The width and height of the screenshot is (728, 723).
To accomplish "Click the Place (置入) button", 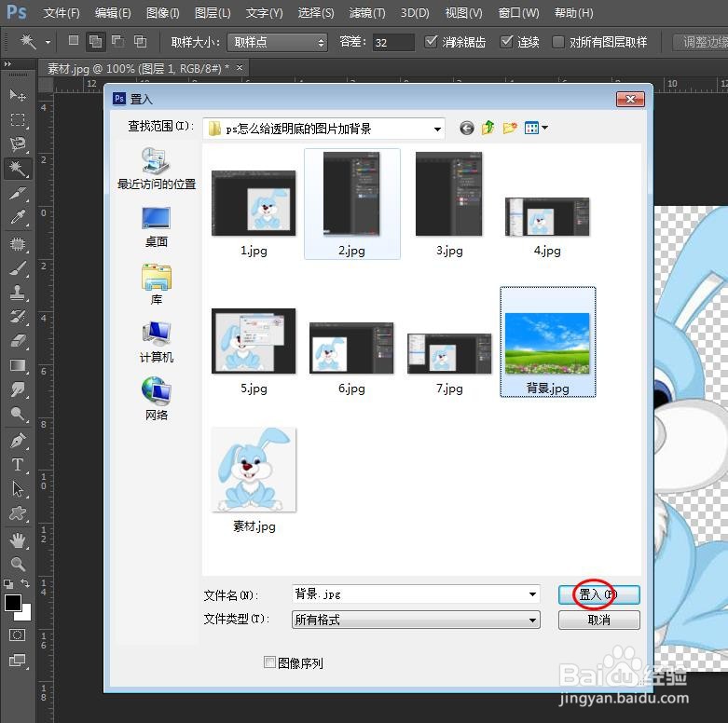I will click(599, 594).
